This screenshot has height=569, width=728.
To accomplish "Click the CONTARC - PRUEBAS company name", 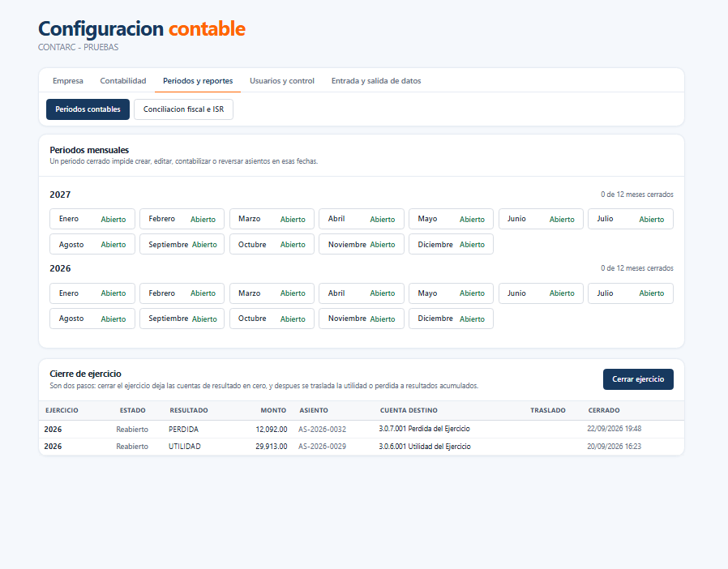I will coord(78,47).
